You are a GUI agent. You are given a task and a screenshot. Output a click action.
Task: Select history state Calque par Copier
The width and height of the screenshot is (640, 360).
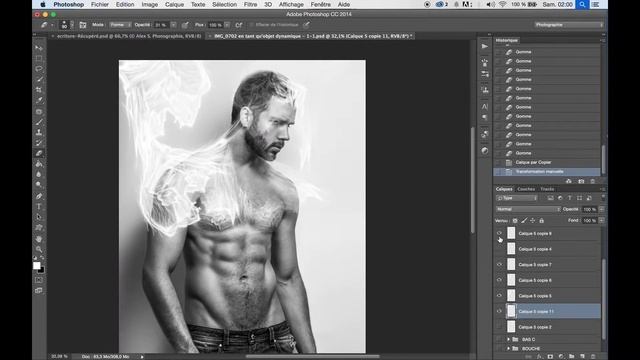547,162
